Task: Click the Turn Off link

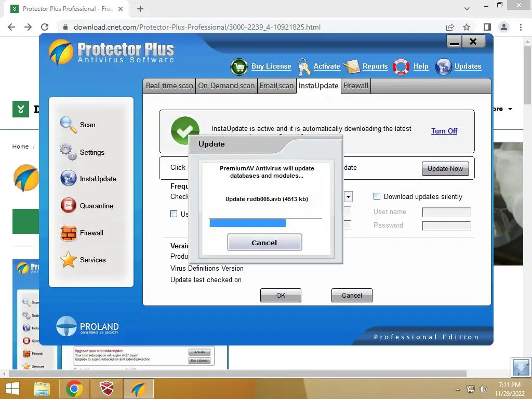Action: (444, 131)
